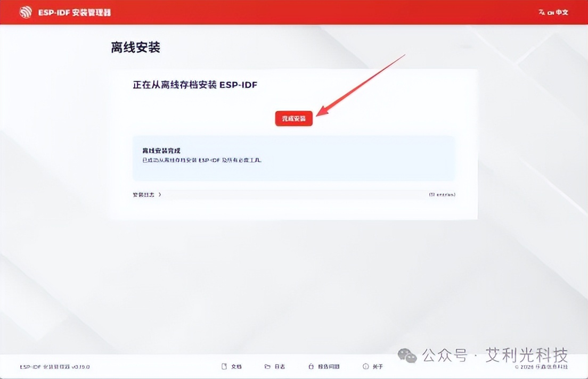Click the 离线安装完成 status title

click(161, 151)
